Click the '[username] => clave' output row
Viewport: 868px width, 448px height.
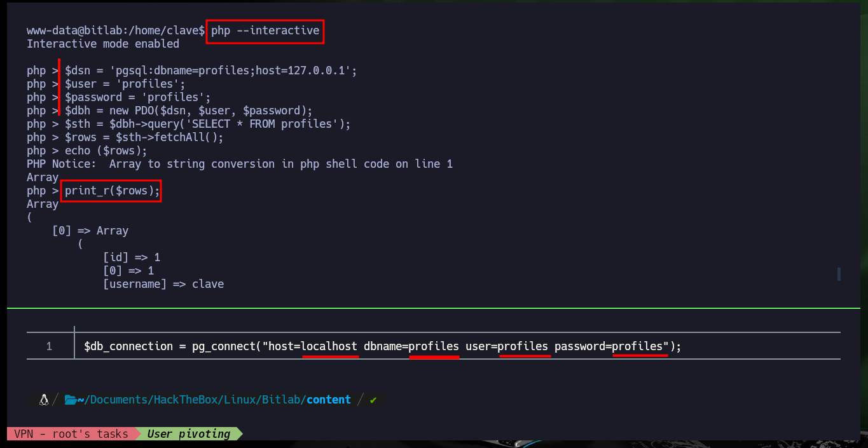163,284
